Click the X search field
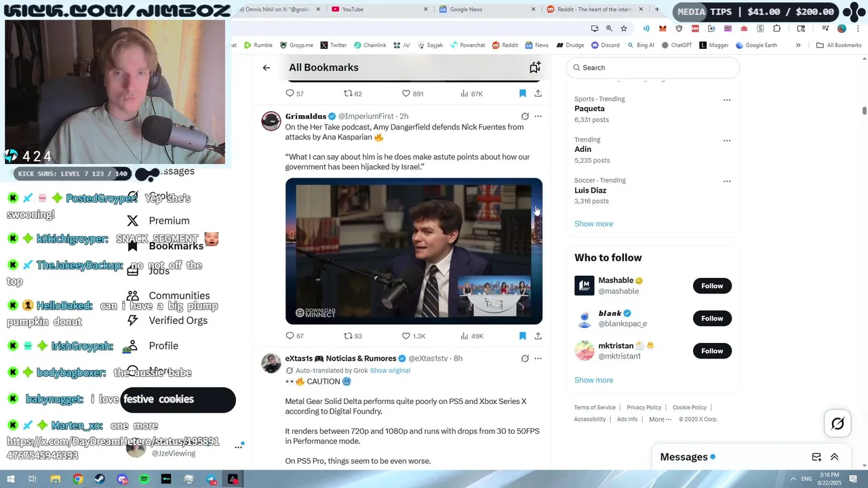Screen dimensions: 868x488 (x=652, y=68)
